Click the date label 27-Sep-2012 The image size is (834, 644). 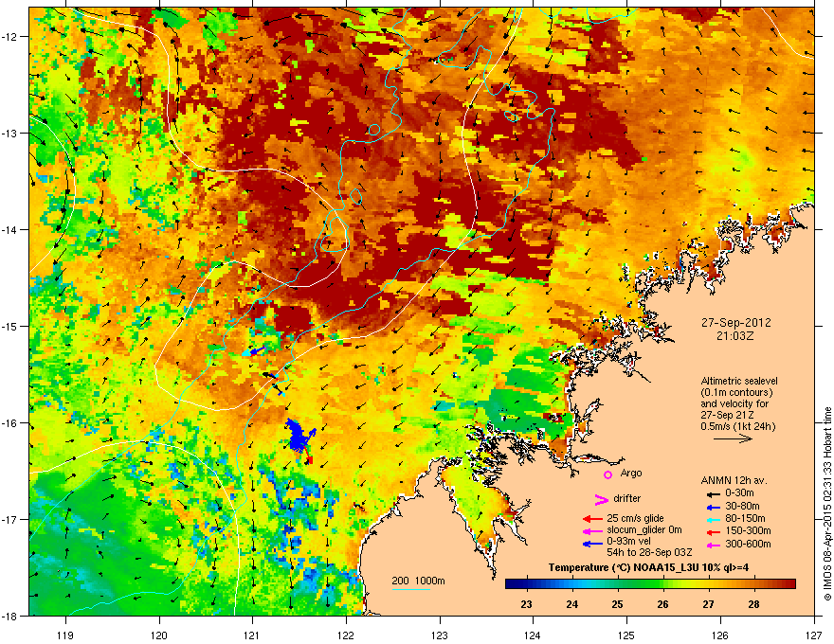tap(735, 323)
